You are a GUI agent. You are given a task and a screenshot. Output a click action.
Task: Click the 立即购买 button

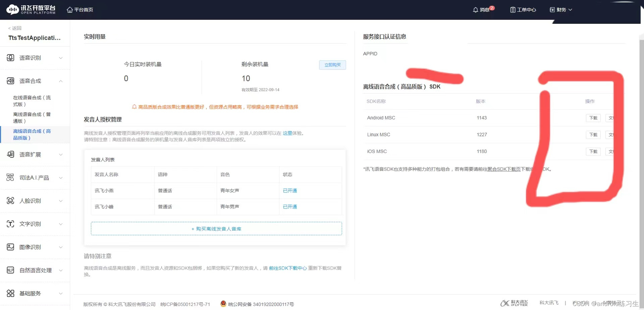coord(332,65)
